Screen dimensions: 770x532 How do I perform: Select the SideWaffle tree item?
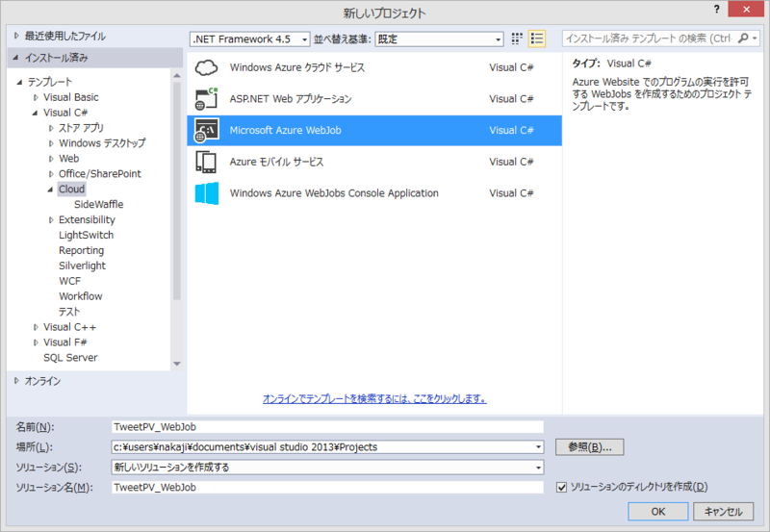click(99, 204)
